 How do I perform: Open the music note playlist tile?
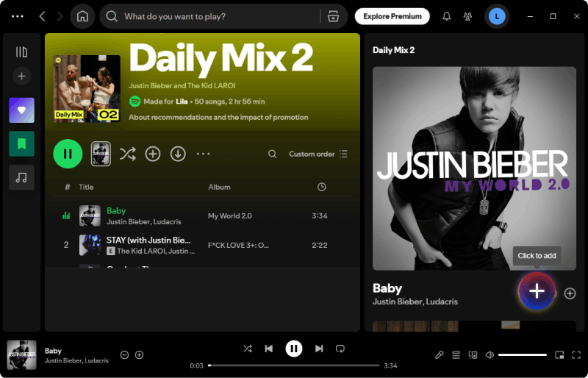(22, 177)
